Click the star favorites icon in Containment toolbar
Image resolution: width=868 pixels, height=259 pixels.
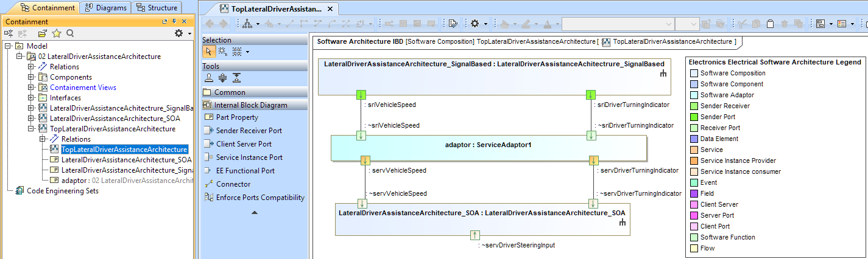click(x=57, y=33)
